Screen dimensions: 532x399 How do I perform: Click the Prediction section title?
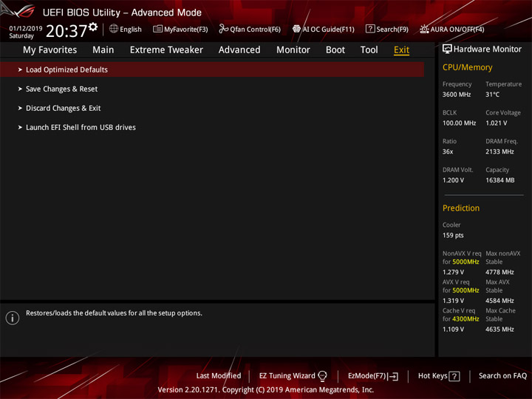tap(461, 208)
